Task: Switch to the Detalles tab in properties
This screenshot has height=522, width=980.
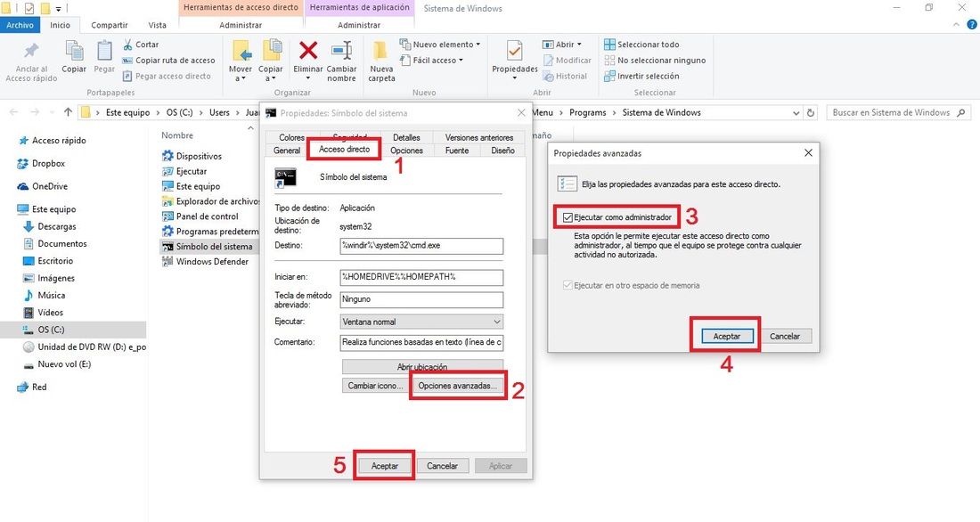Action: coord(406,137)
